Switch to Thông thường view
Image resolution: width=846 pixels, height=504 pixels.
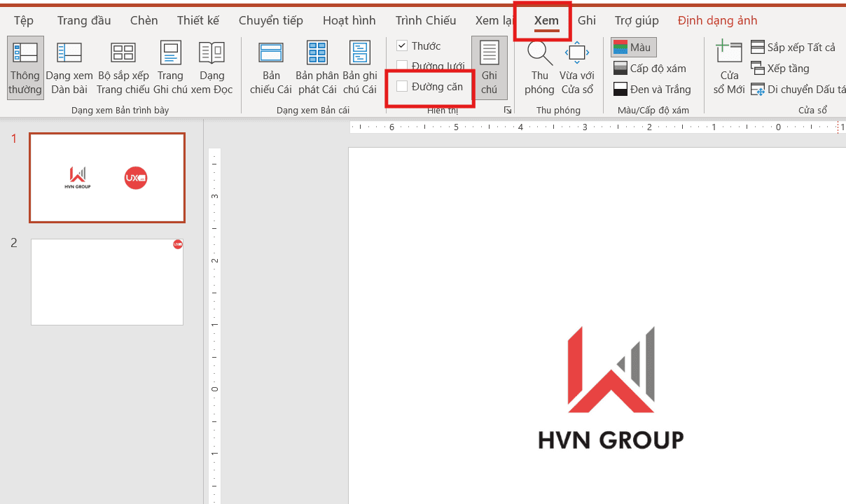click(25, 68)
